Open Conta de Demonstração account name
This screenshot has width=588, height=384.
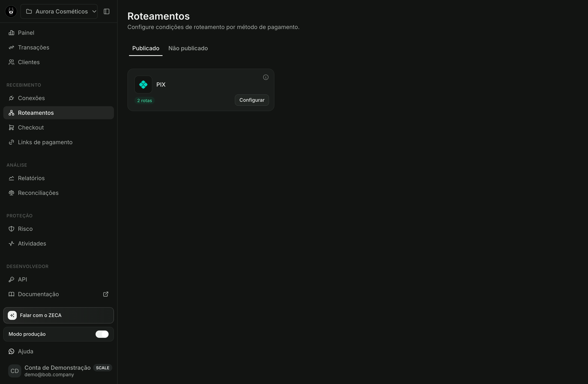[58, 368]
